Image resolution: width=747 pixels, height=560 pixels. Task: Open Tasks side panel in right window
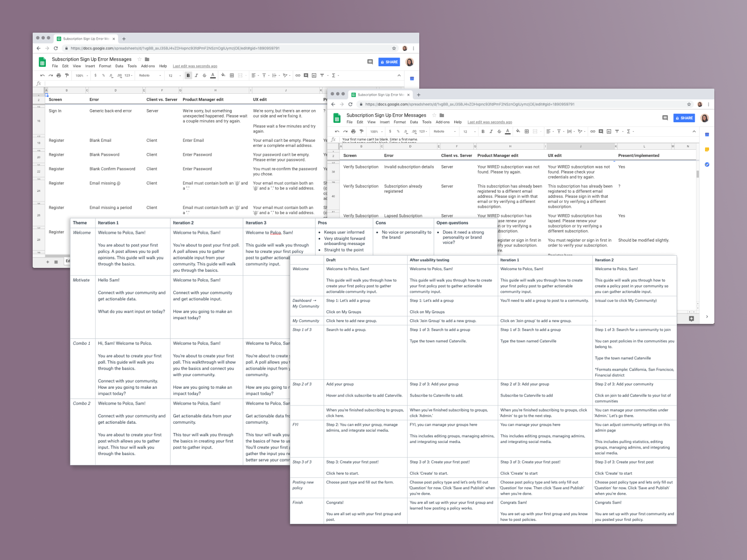707,164
